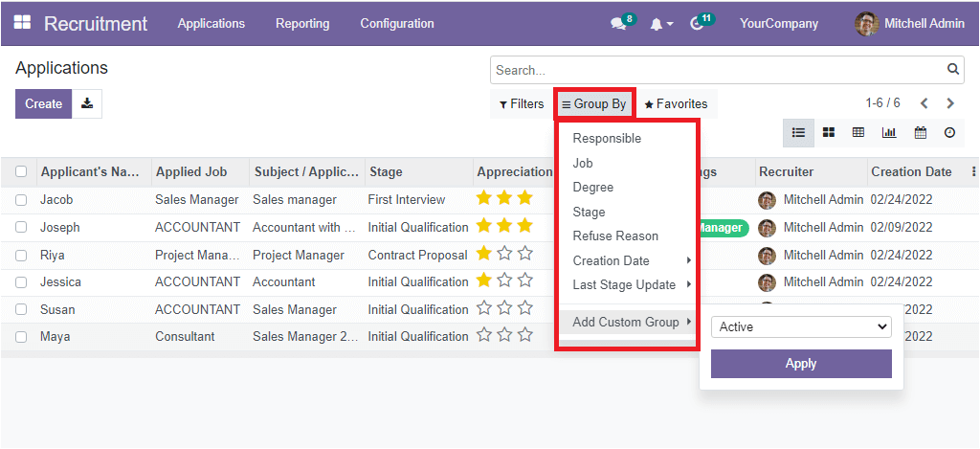Open the Filters dropdown
The image size is (980, 449).
522,104
